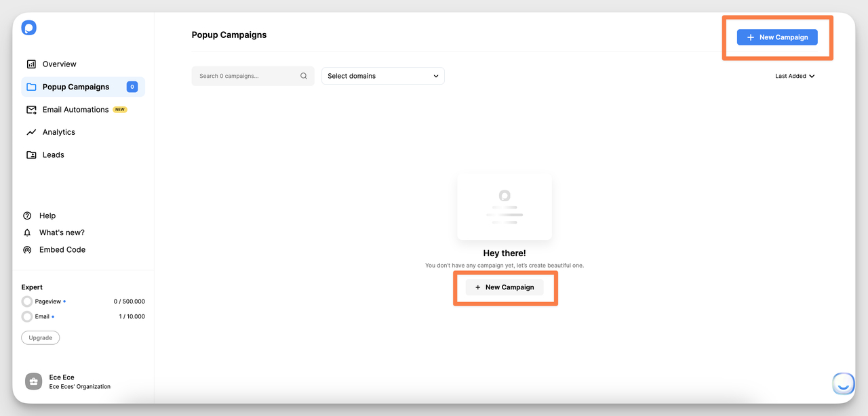Click the 1 / 10.000 email count
The height and width of the screenshot is (416, 868).
[132, 316]
